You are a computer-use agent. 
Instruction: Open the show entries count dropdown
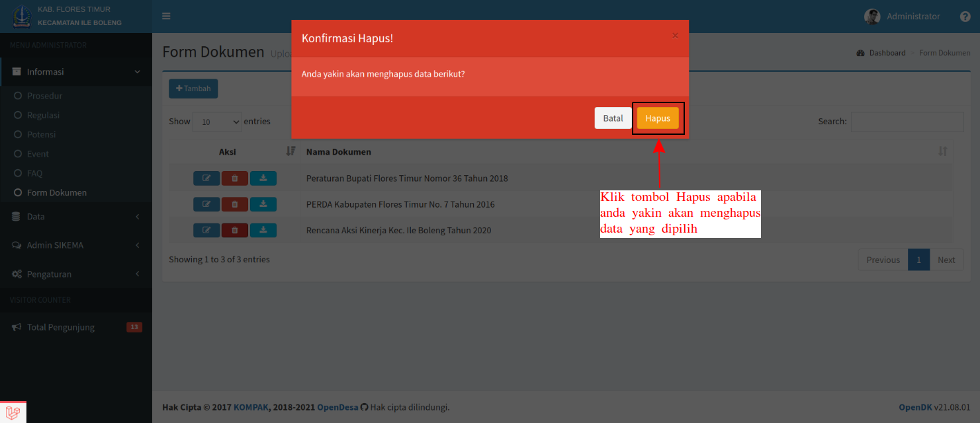click(218, 122)
